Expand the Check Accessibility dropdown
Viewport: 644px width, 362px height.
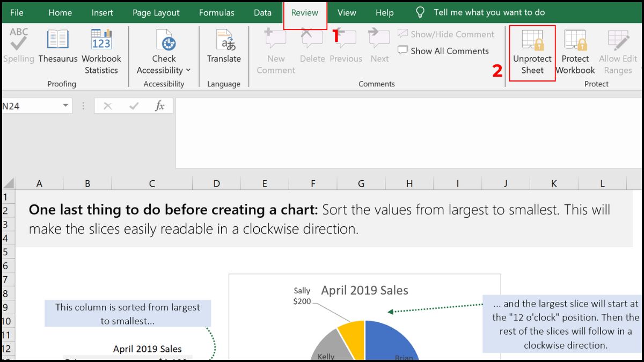click(188, 70)
